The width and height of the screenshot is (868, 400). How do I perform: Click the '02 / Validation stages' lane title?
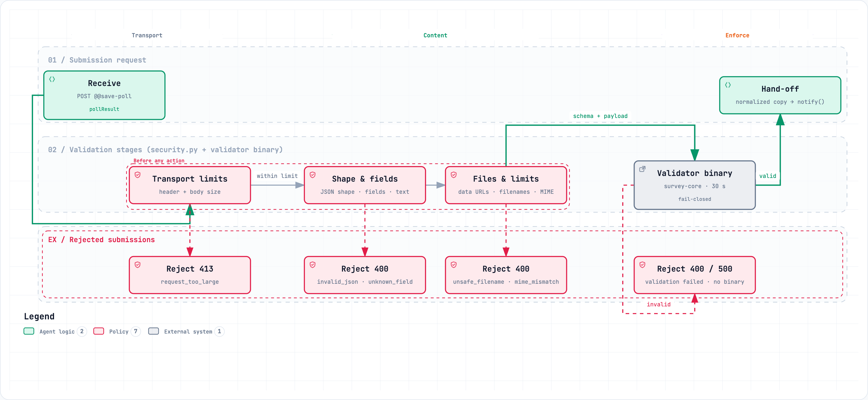coord(165,150)
